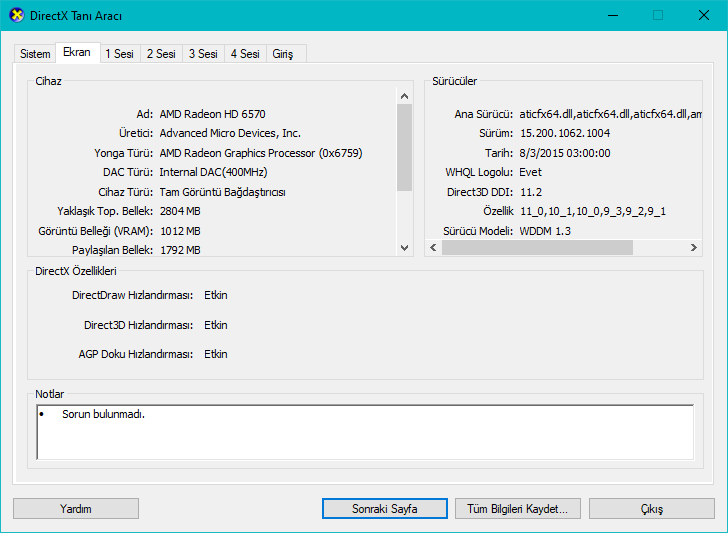
Task: Click the Direct3D Hızlandırması "Etkin" value
Action: (x=216, y=325)
